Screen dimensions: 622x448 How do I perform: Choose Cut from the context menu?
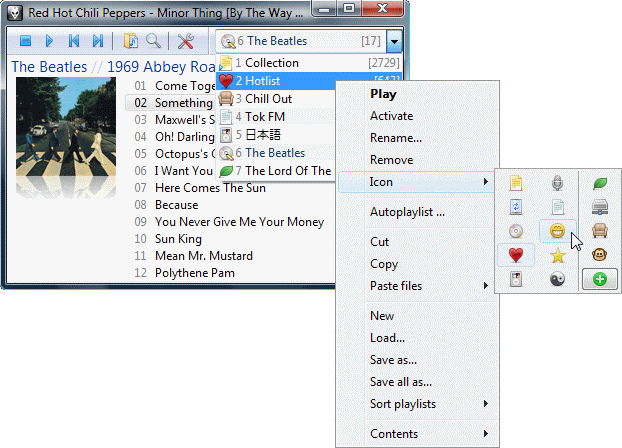[x=417, y=242]
